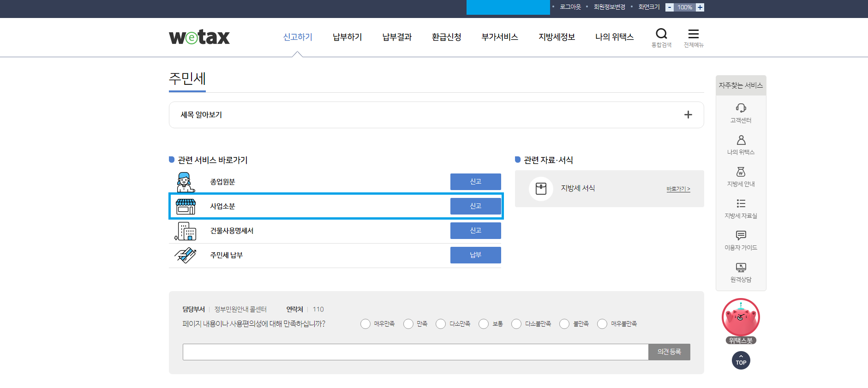868x388 pixels.
Task: Follow the 바로가기 link for 지방세 서식
Action: coord(678,189)
